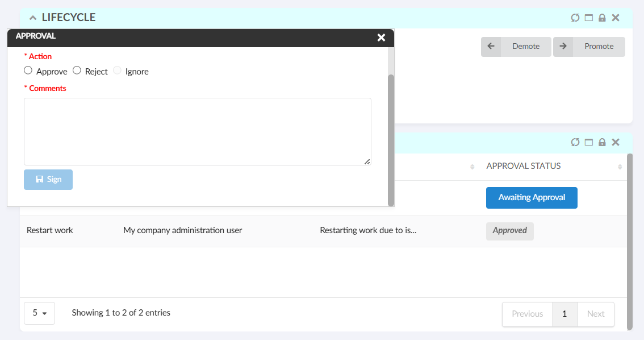Maximize the Lifecycle panel using the window icon
Viewport: 644px width, 340px height.
[x=589, y=18]
